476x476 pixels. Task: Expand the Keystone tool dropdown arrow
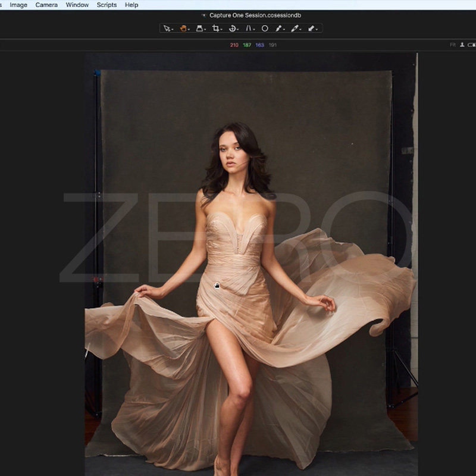(206, 29)
